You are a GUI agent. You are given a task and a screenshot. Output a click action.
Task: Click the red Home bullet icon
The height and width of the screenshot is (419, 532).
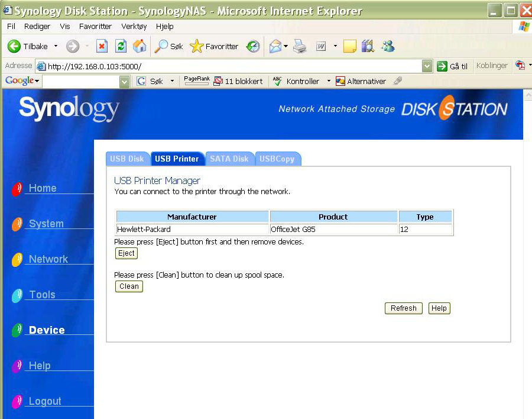(x=17, y=189)
